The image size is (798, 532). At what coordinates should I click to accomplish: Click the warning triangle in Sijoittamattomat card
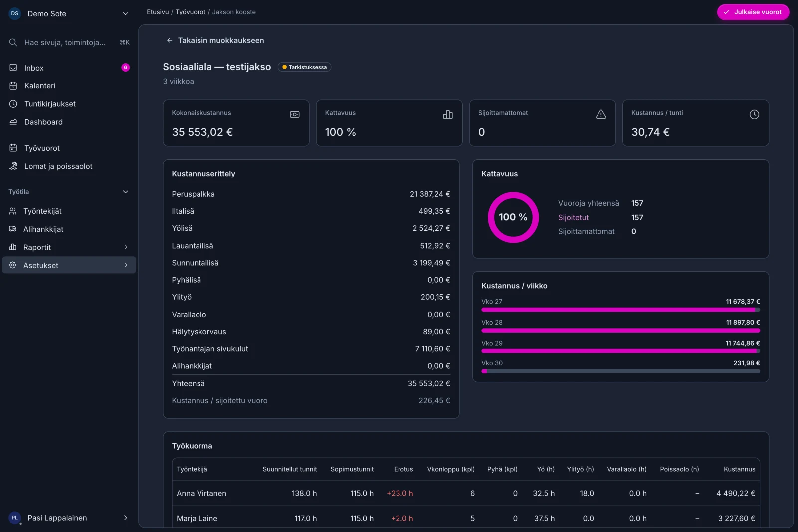click(x=601, y=115)
